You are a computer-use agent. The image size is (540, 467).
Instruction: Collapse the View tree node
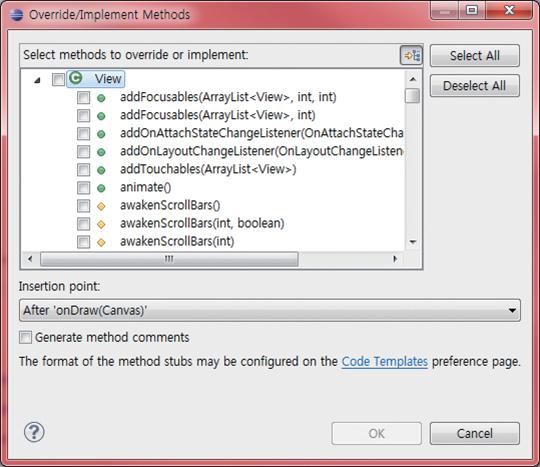click(37, 81)
